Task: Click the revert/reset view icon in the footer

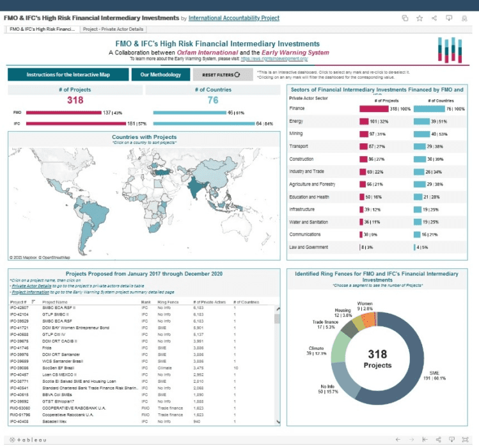Action: tap(425, 440)
